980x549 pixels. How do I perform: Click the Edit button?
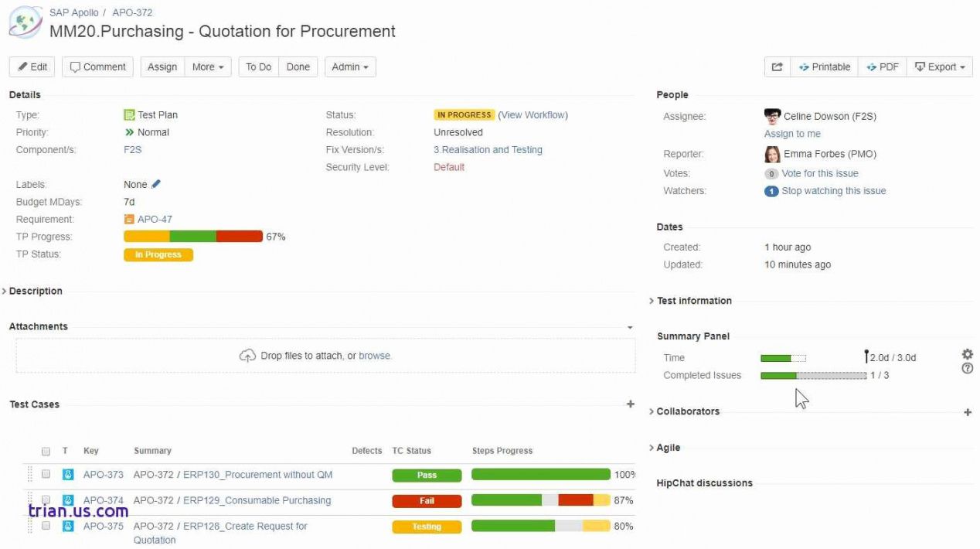pos(32,67)
